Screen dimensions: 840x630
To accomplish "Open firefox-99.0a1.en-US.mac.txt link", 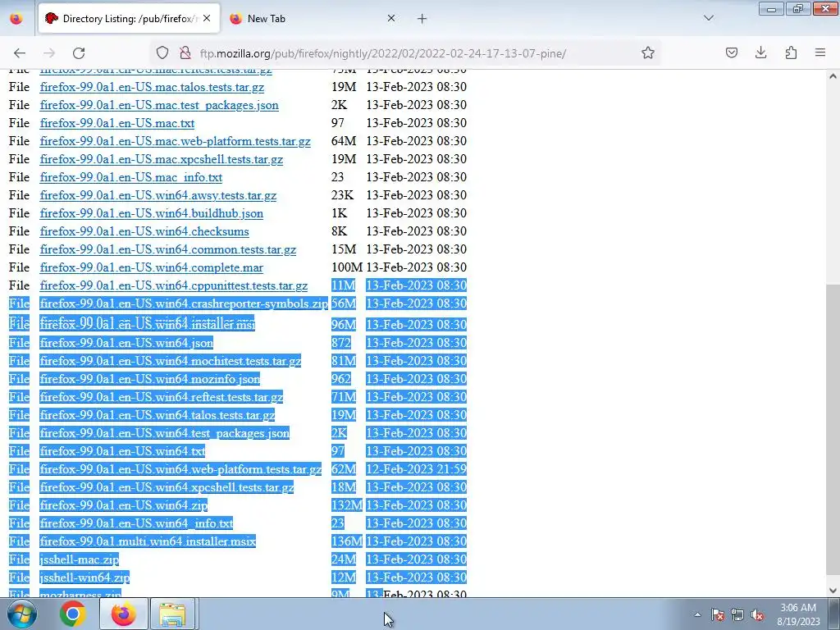I will (x=116, y=123).
